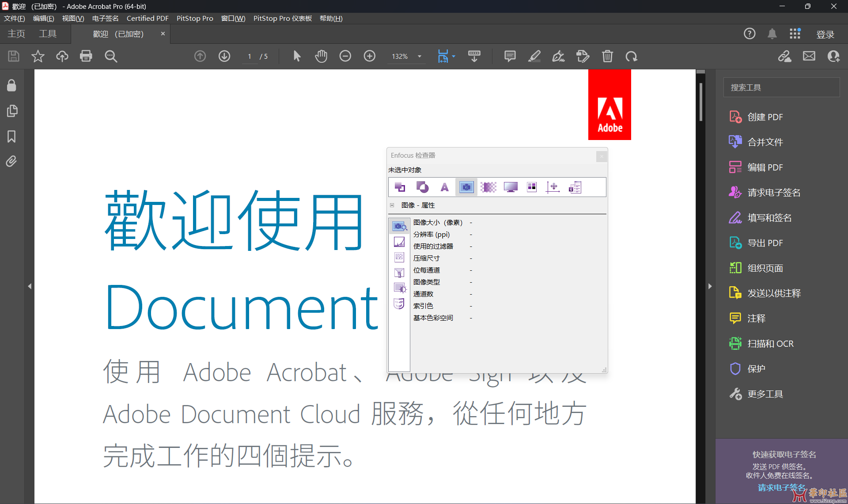Click the 搜索工具 search field
This screenshot has width=848, height=504.
pyautogui.click(x=781, y=87)
